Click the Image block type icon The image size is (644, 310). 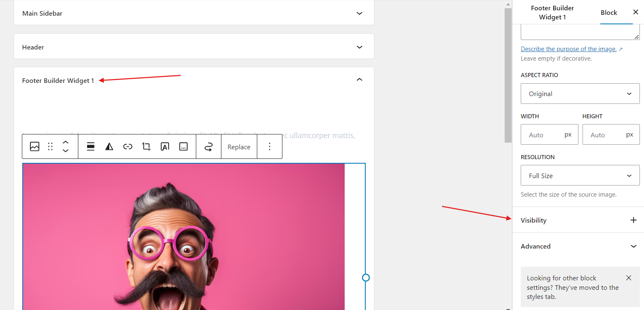(x=35, y=147)
